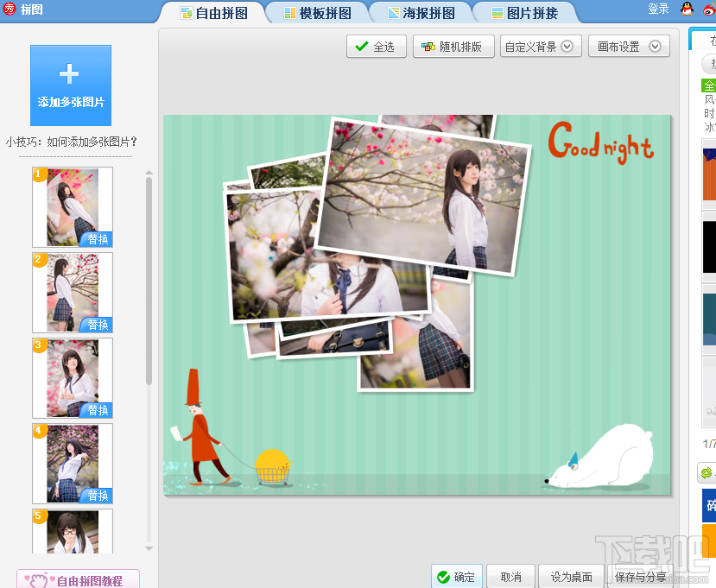Image resolution: width=716 pixels, height=588 pixels.
Task: Open the 画布设置 dropdown
Action: 629,47
